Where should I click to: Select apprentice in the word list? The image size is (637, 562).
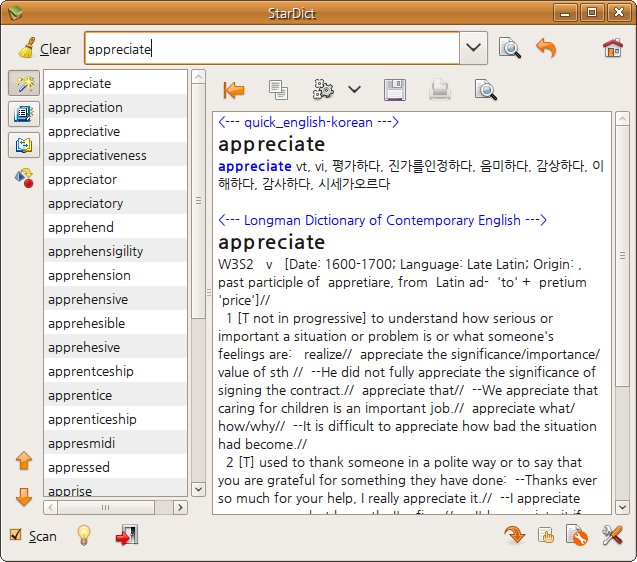(x=115, y=395)
